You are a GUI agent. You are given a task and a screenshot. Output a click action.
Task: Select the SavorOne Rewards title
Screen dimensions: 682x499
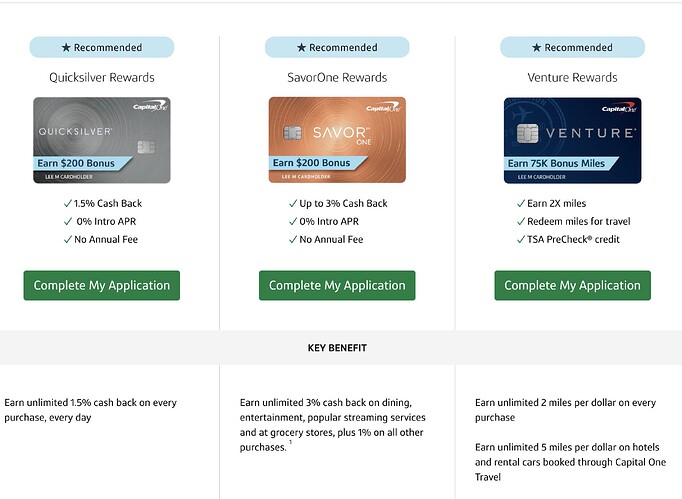[337, 77]
